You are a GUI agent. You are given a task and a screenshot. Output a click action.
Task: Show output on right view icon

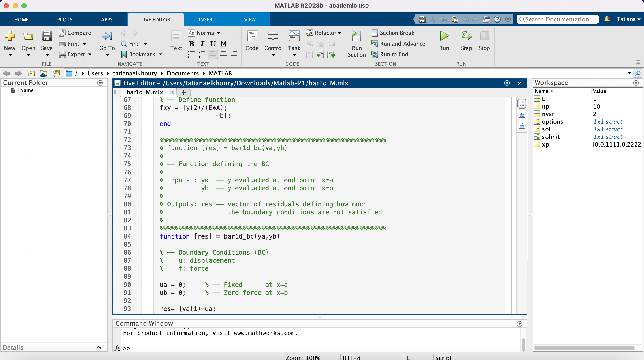(x=522, y=103)
